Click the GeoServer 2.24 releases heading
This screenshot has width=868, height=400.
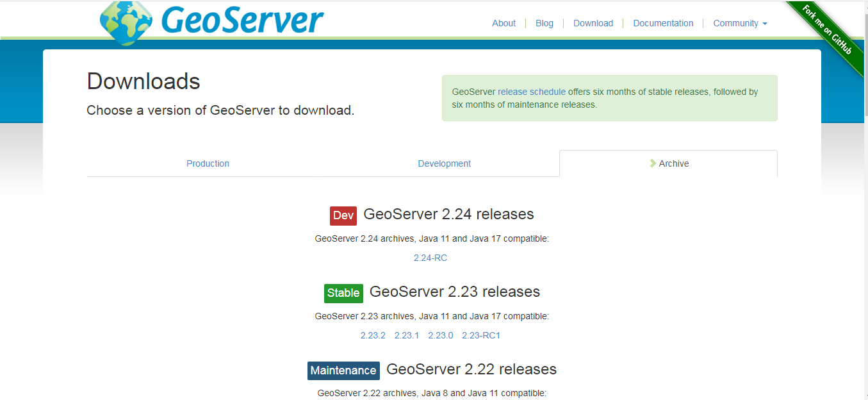click(x=448, y=214)
